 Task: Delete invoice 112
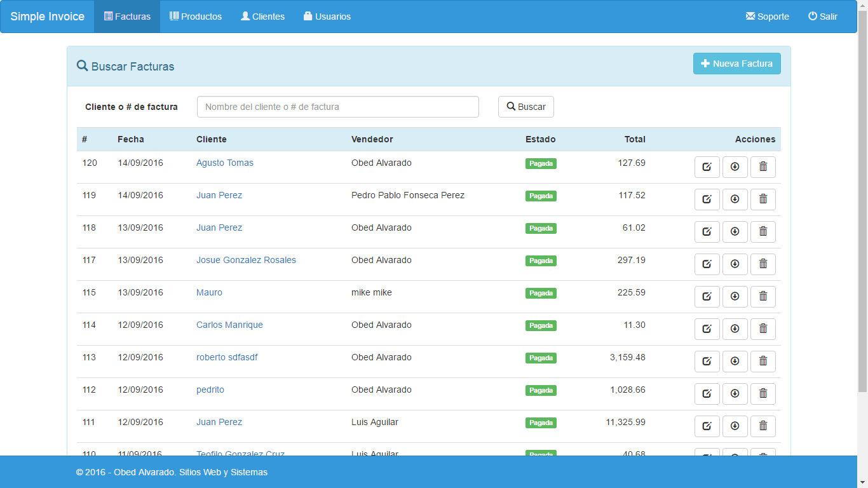[763, 394]
